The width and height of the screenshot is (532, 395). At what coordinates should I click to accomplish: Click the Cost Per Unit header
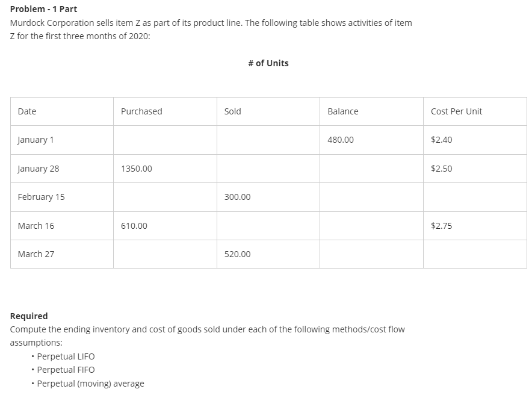(475, 111)
